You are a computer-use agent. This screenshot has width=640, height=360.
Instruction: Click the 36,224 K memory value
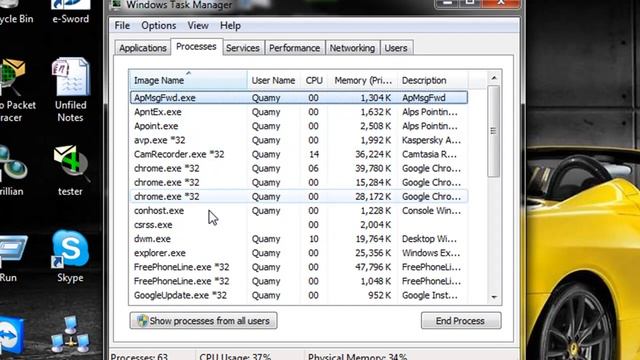[373, 154]
